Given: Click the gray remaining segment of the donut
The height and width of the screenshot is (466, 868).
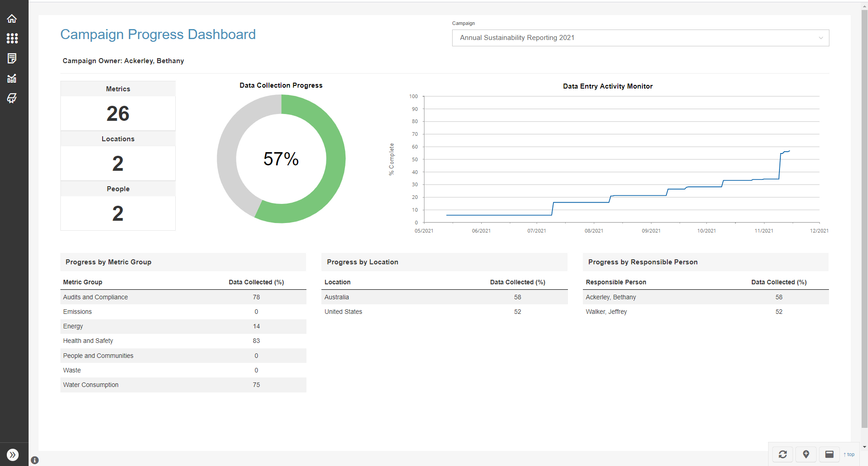Looking at the screenshot, I should [227, 159].
